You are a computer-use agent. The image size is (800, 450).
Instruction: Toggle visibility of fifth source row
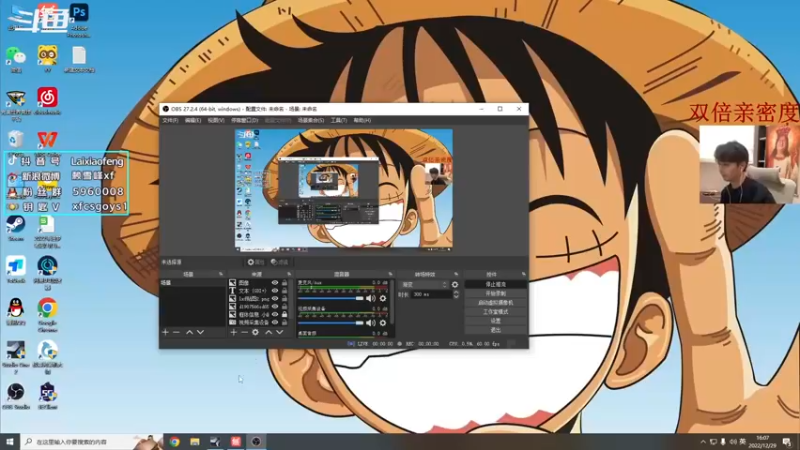274,314
